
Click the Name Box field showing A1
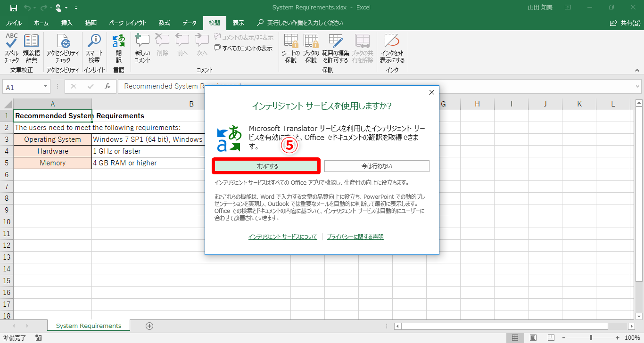click(23, 87)
